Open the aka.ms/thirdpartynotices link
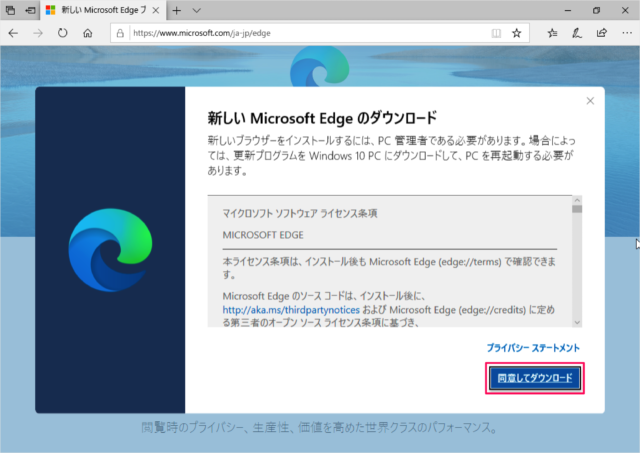 (x=291, y=310)
